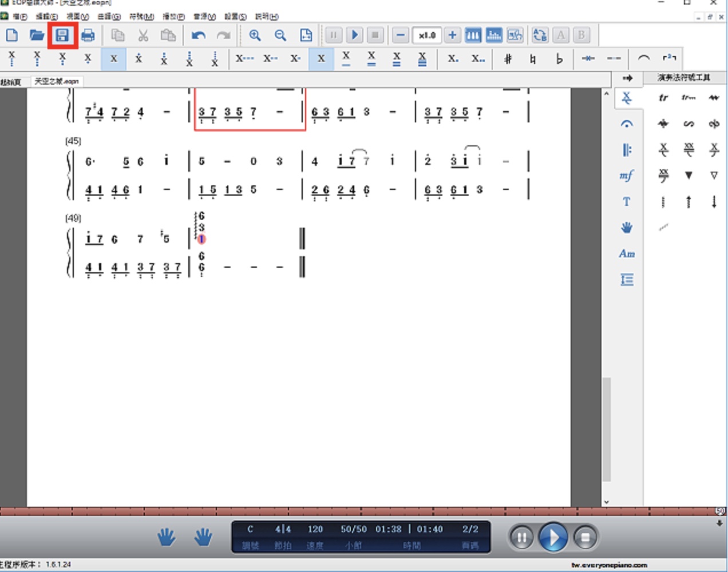Image resolution: width=728 pixels, height=572 pixels.
Task: Open the 設置(S) settings menu
Action: tap(235, 17)
